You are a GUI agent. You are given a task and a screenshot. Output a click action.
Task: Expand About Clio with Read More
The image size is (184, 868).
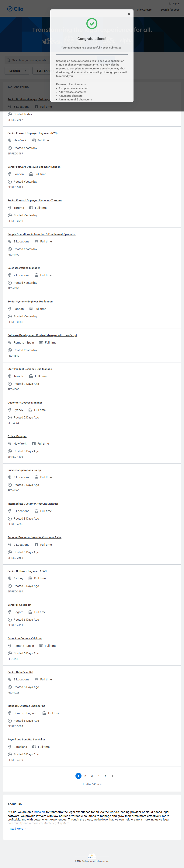(x=16, y=829)
